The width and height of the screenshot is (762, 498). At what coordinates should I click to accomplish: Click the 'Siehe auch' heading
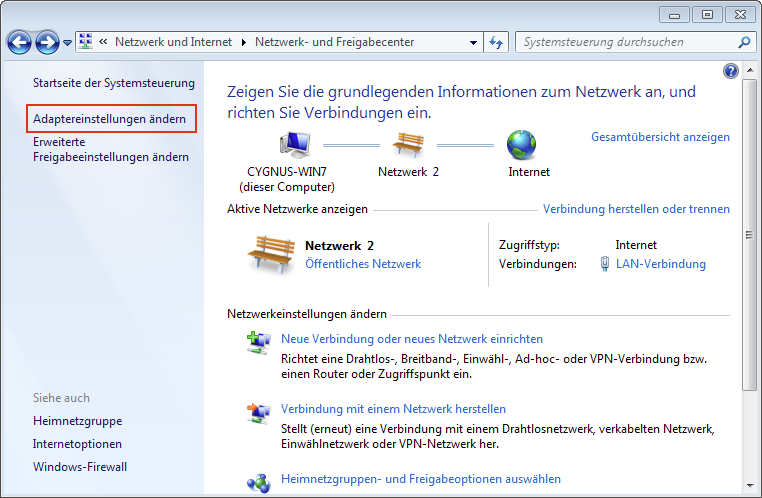point(61,398)
